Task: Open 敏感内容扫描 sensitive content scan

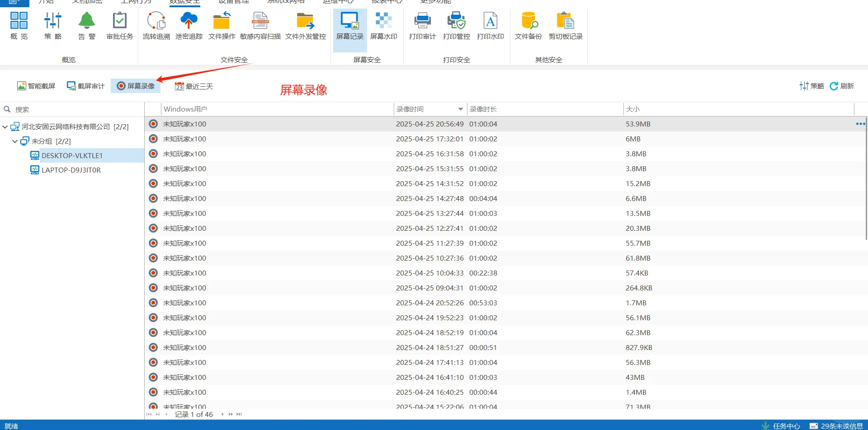Action: [x=260, y=26]
